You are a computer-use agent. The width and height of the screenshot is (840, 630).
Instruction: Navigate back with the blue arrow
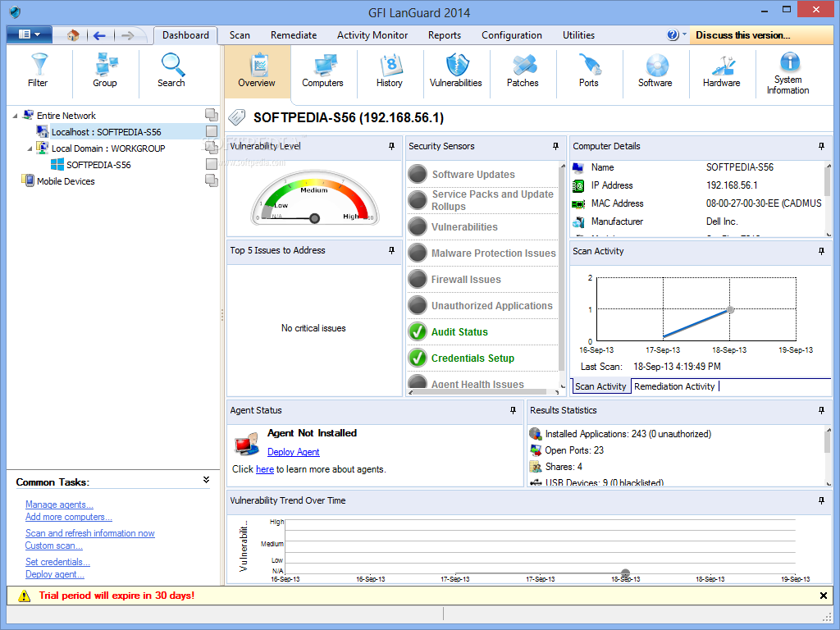click(99, 35)
